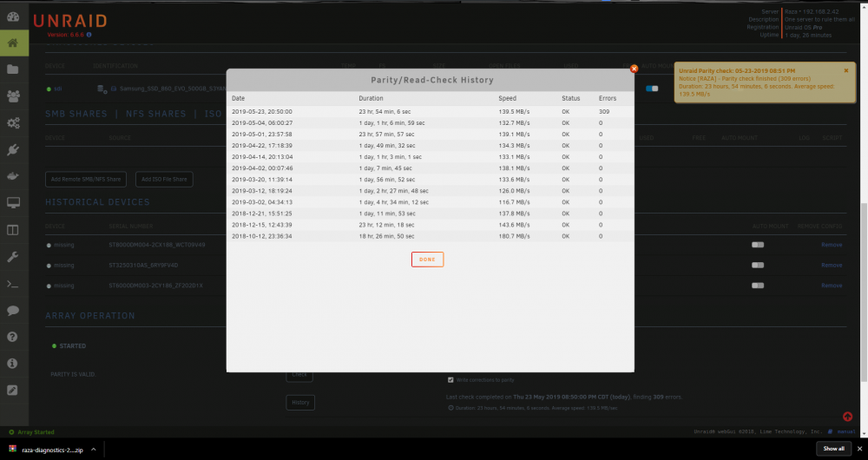Open the Plugins plug icon in sidebar
Screen dimensions: 868x460
pyautogui.click(x=13, y=149)
